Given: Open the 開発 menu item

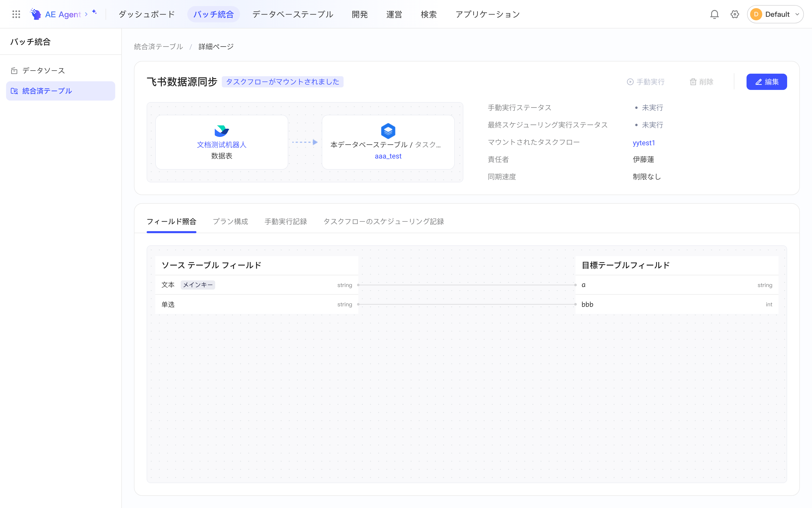Looking at the screenshot, I should pyautogui.click(x=360, y=14).
